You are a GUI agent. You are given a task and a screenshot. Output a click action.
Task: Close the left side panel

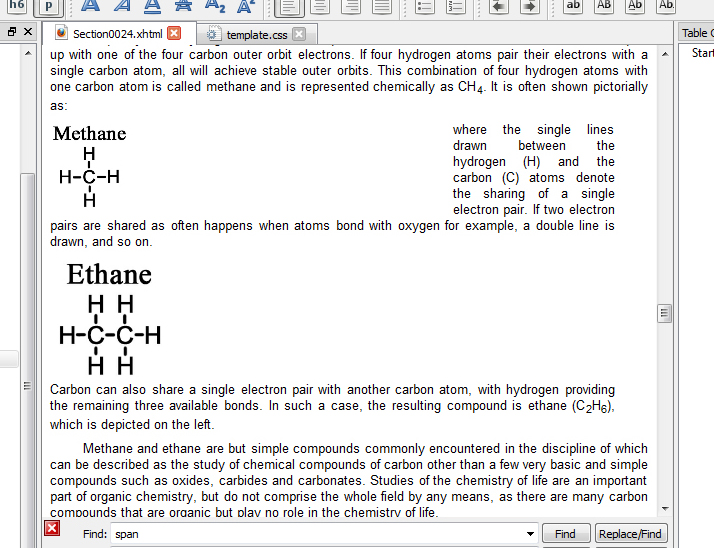[x=28, y=31]
